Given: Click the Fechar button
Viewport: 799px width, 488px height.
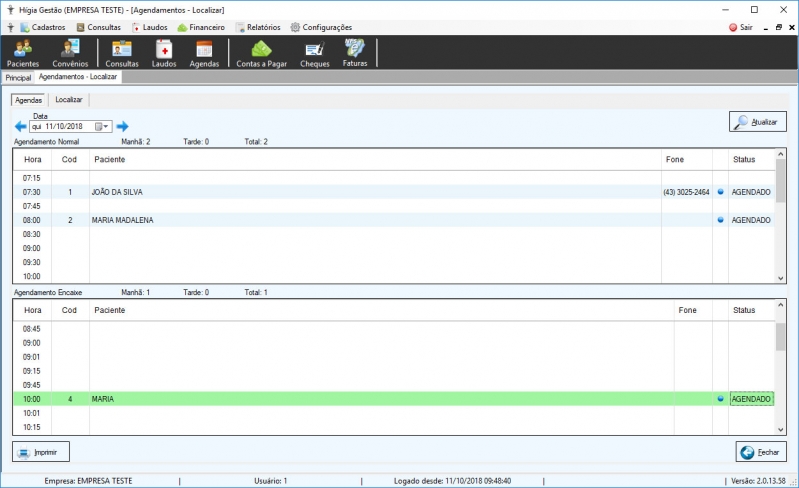Looking at the screenshot, I should click(x=761, y=452).
